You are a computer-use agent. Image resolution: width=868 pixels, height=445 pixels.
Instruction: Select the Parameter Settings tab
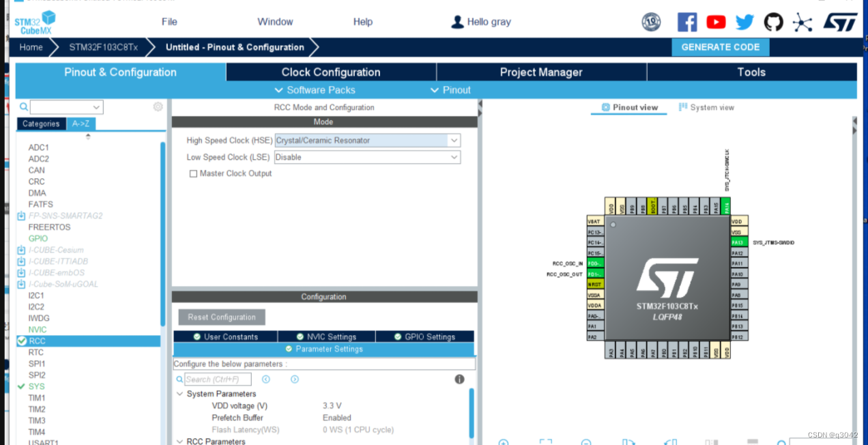(x=323, y=349)
